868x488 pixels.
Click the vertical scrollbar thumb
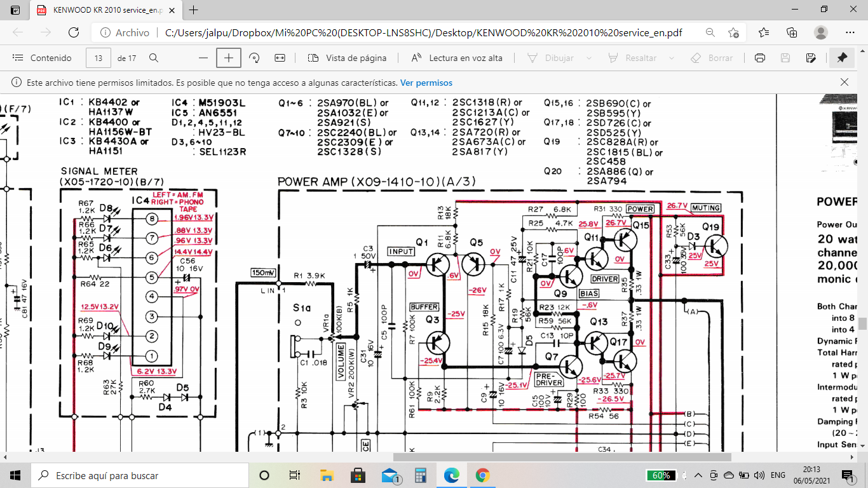(x=862, y=323)
